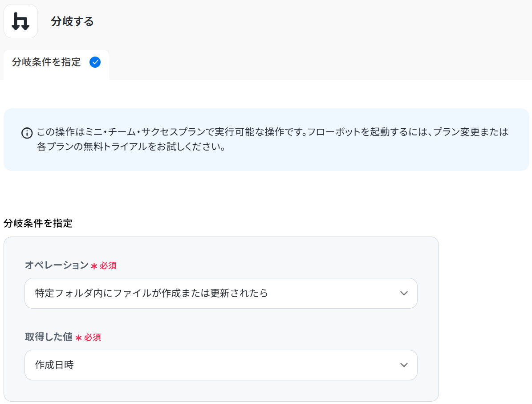
Task: Click the red asterisk beside 取得した値
Action: [78, 338]
